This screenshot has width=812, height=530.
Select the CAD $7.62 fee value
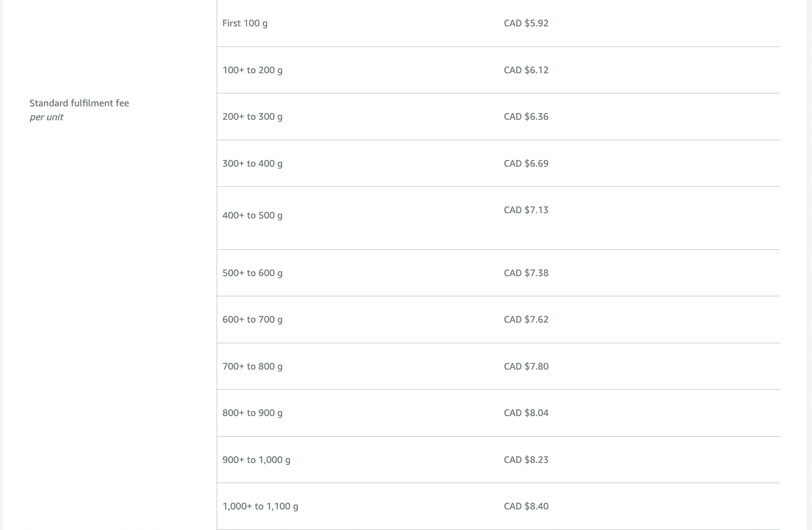click(x=526, y=320)
